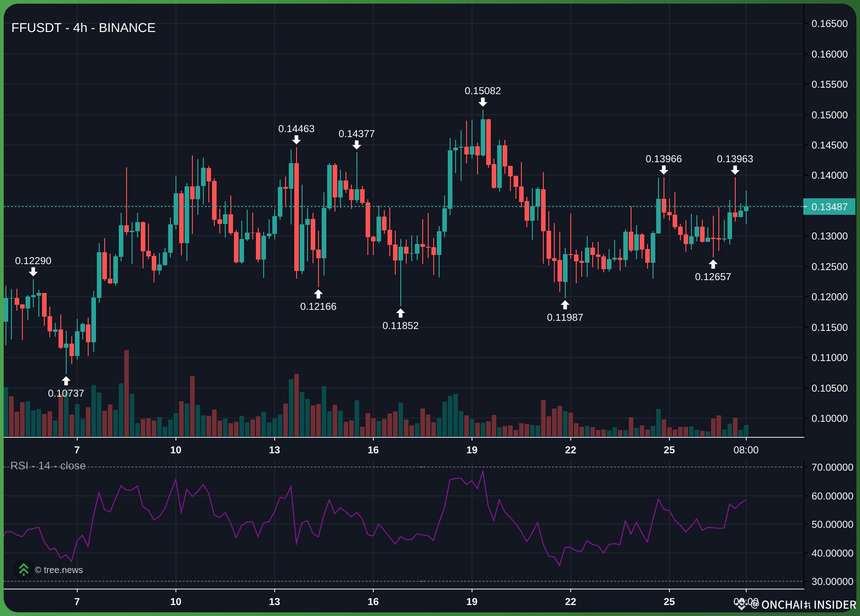
Task: Click the FFUSDT - 4h - BINANCE title
Action: (x=83, y=28)
